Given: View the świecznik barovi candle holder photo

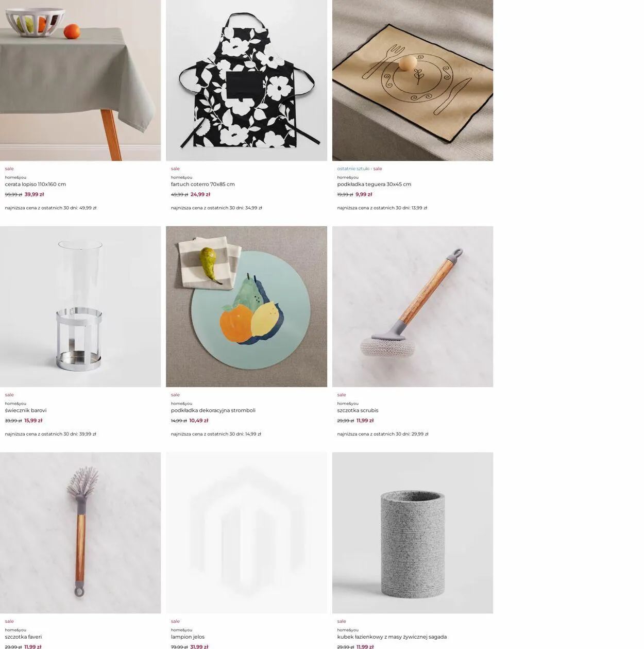Looking at the screenshot, I should tap(80, 307).
